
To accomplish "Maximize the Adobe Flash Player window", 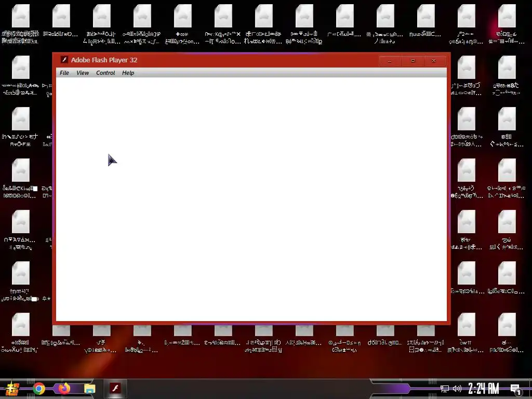I will click(413, 61).
